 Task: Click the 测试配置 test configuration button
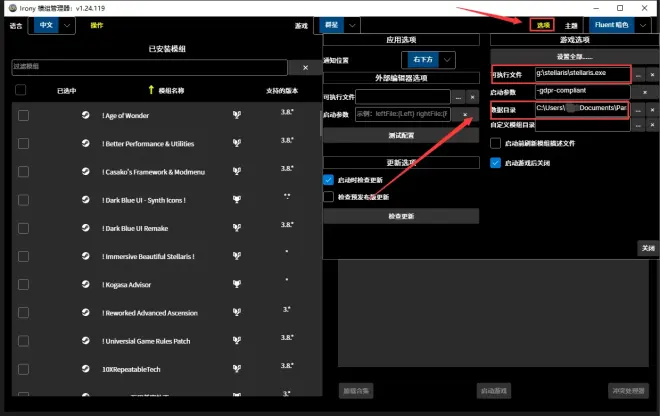pos(400,135)
